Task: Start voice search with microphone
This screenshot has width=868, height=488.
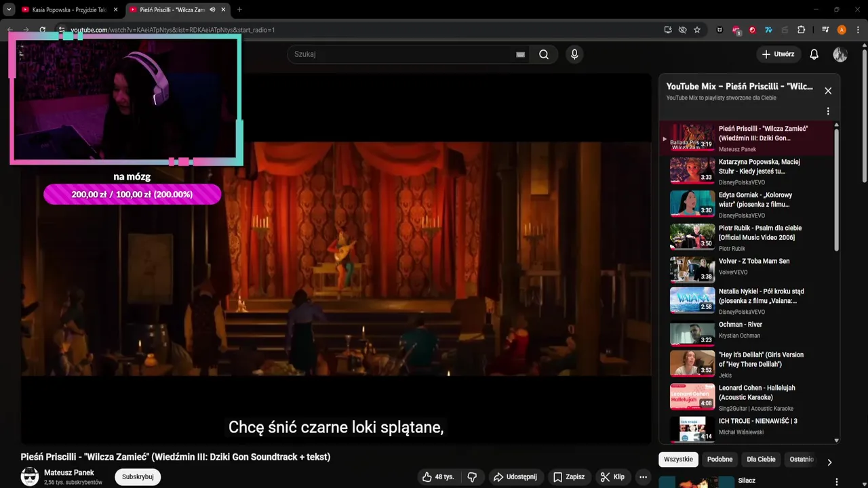Action: pos(574,54)
